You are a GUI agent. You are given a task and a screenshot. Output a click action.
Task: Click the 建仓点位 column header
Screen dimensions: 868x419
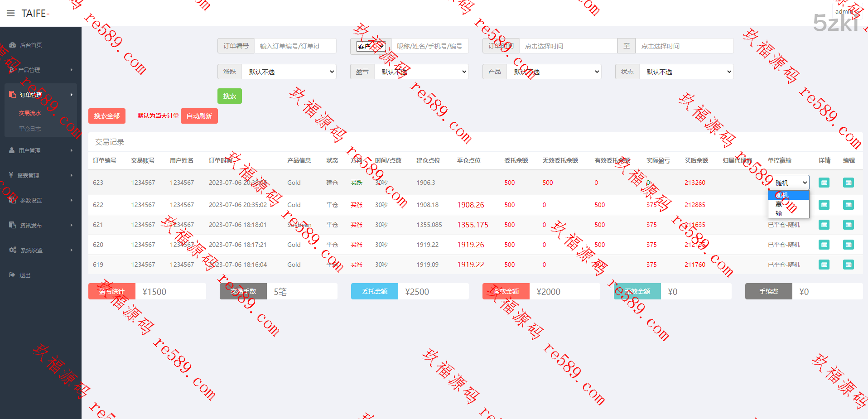pos(428,160)
